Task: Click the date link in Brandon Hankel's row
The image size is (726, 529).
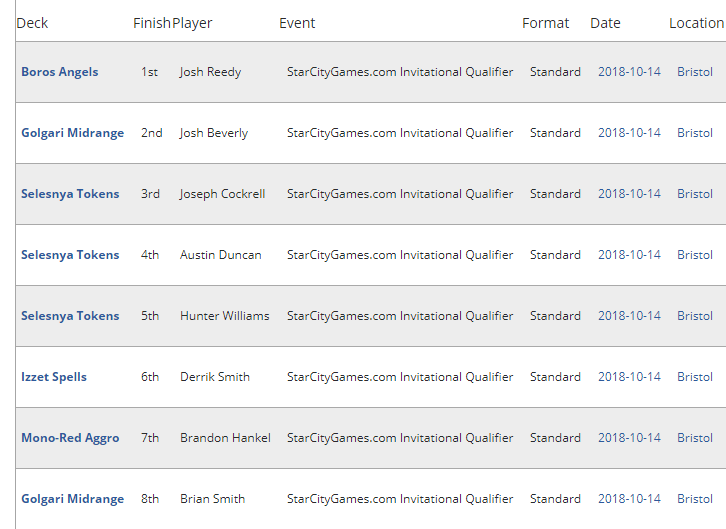Action: [x=629, y=438]
